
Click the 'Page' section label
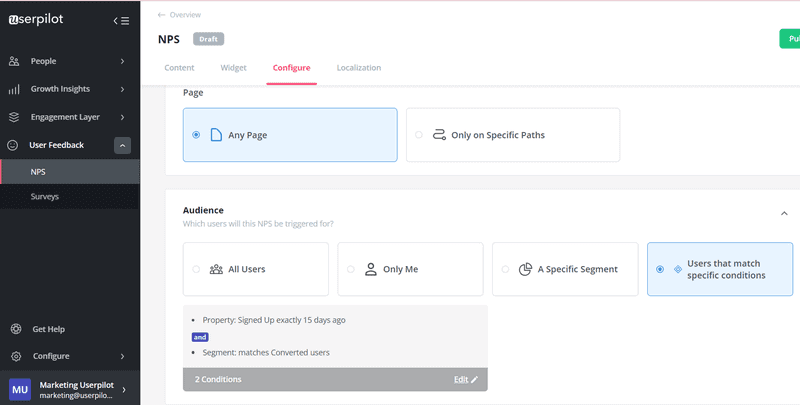coord(193,93)
